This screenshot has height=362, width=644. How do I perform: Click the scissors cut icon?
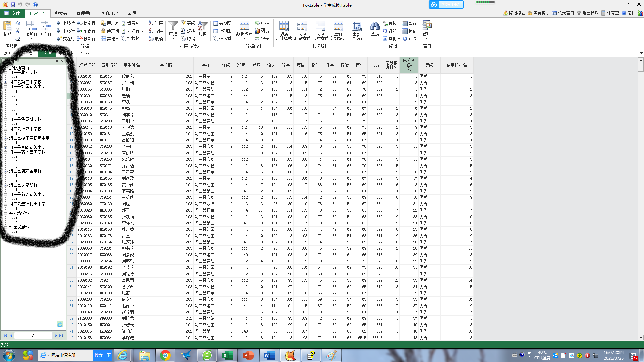point(18,31)
